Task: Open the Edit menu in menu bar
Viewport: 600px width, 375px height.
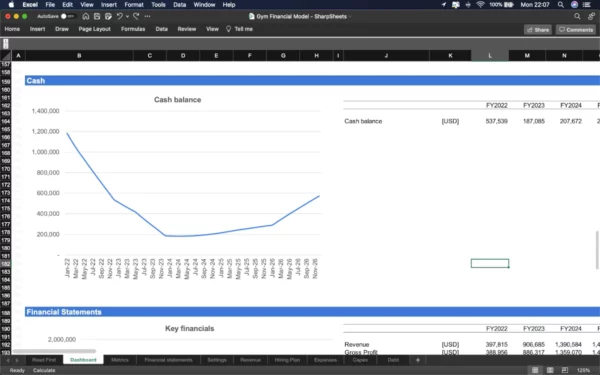Action: pyautogui.click(x=67, y=5)
